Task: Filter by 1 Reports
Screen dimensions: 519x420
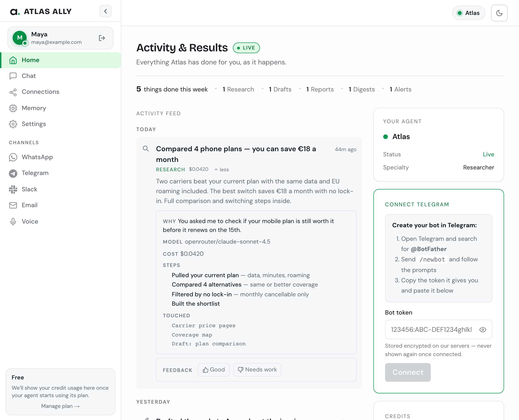Action: [x=320, y=90]
